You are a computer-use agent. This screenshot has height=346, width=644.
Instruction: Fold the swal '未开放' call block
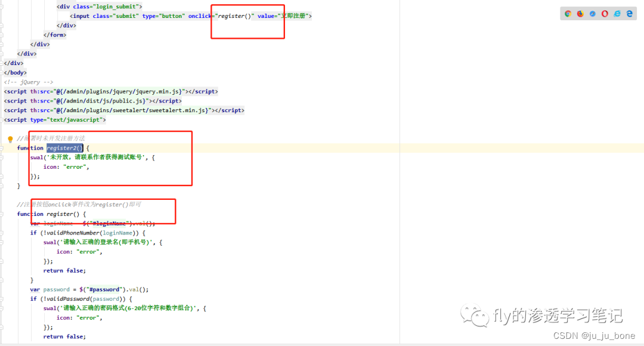pyautogui.click(x=2, y=157)
